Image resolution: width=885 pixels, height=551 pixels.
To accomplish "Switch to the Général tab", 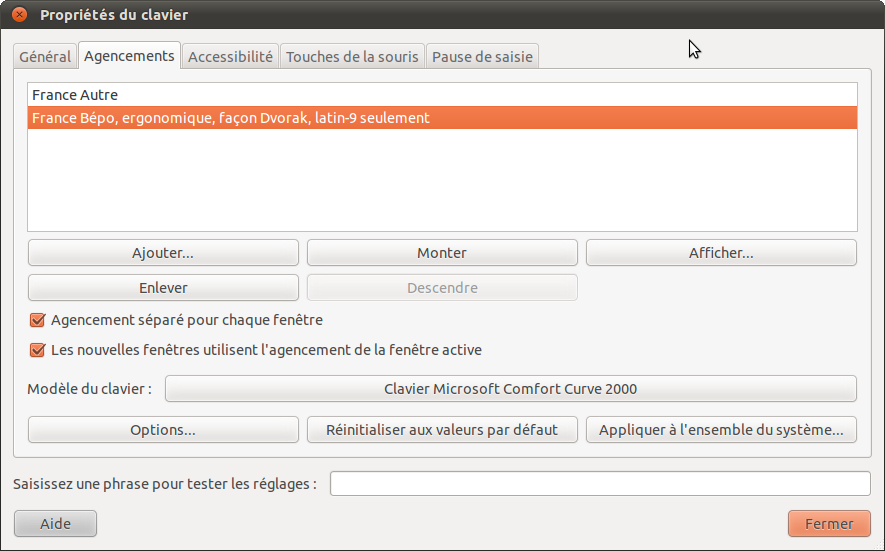I will tap(45, 57).
